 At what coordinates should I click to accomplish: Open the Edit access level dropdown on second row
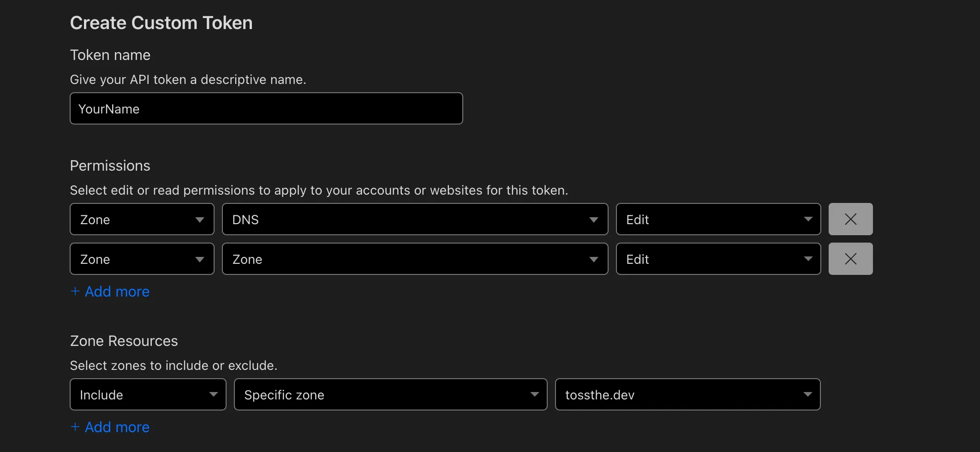(718, 259)
